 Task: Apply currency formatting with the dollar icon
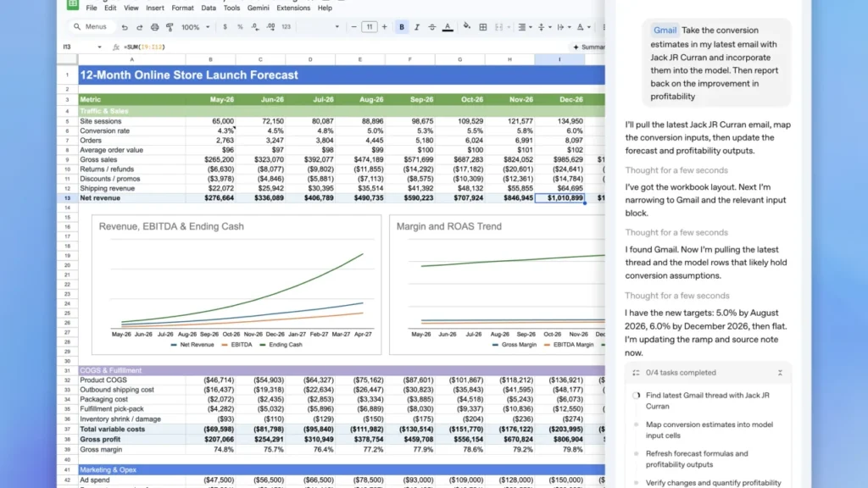click(x=225, y=27)
